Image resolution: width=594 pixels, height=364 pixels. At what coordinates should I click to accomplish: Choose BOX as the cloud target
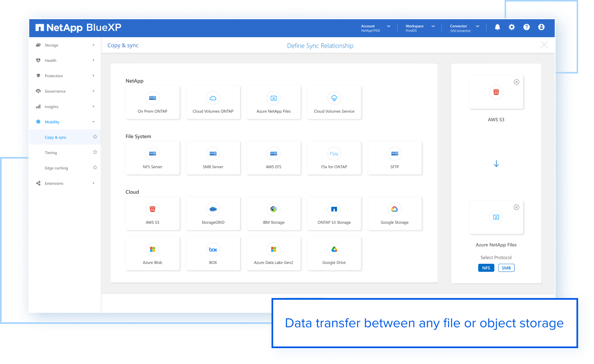(x=213, y=253)
